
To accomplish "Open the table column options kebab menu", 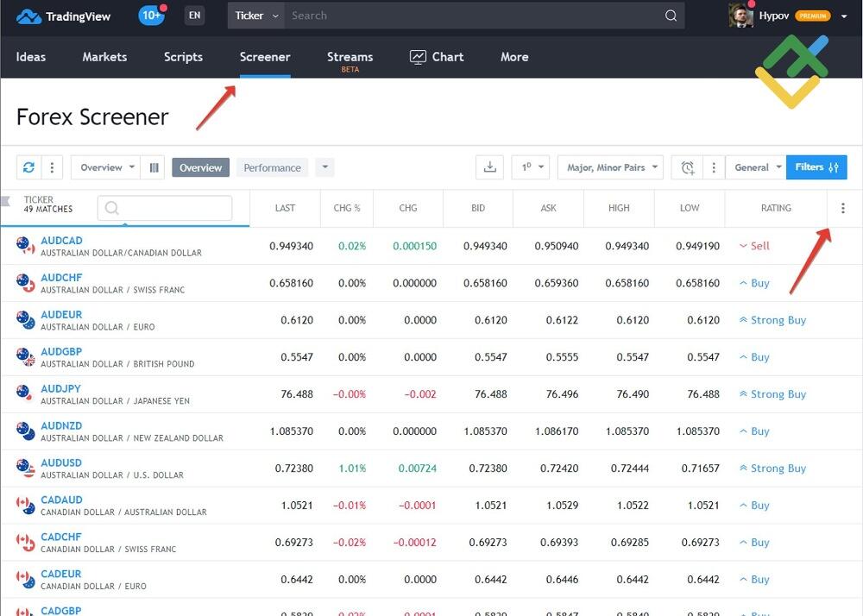I will 843,208.
